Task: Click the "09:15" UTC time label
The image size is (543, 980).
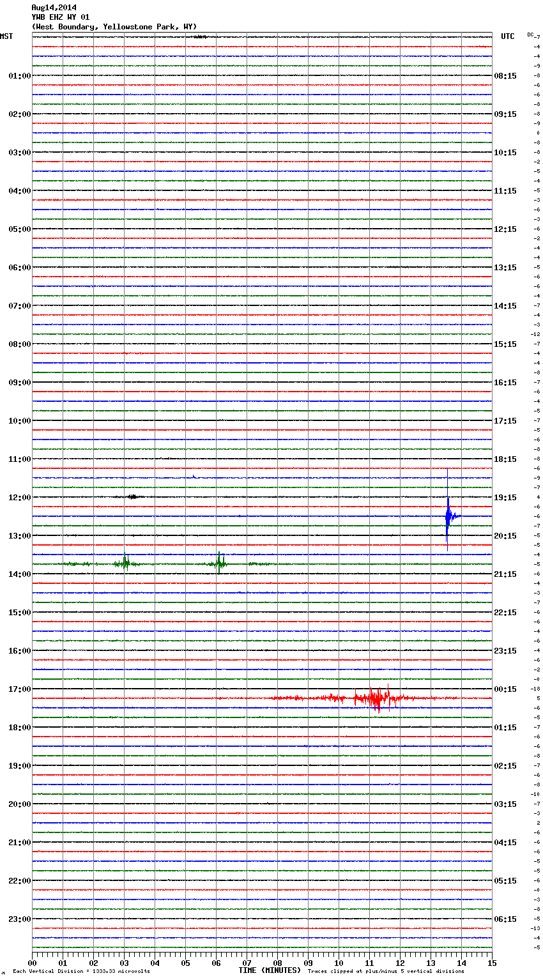Action: click(x=505, y=114)
